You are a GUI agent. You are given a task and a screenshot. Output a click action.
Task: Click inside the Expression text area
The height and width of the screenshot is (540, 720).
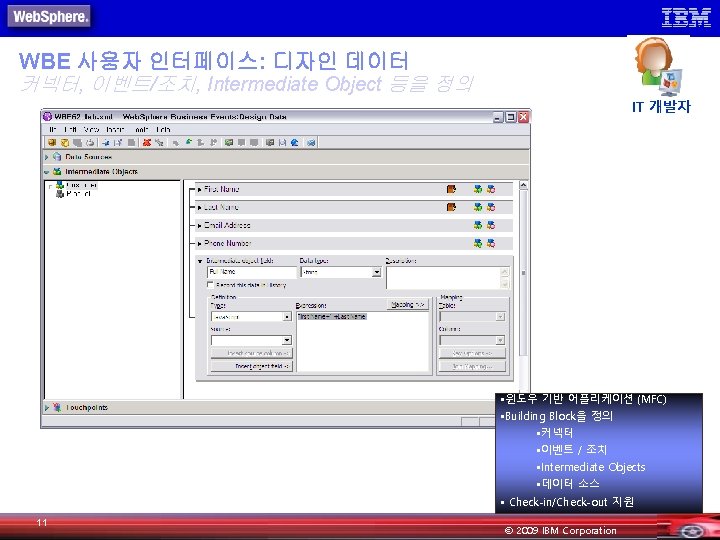pos(363,342)
